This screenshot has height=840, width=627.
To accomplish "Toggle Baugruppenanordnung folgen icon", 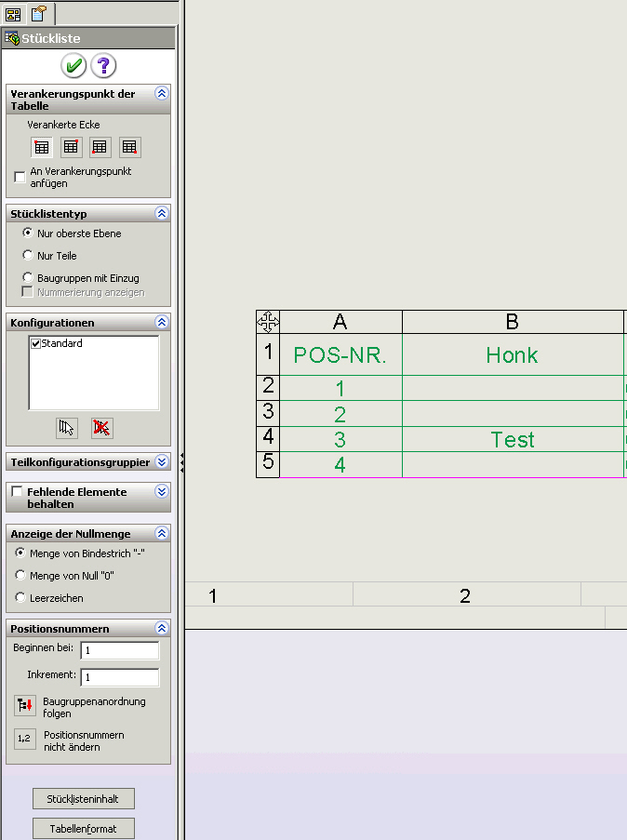I will [24, 705].
